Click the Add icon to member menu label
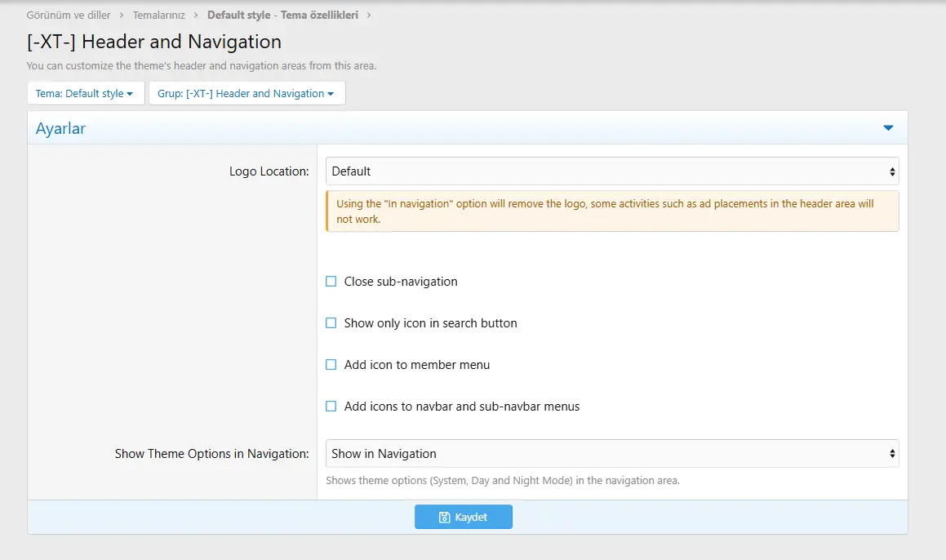Viewport: 946px width, 560px height. point(417,365)
